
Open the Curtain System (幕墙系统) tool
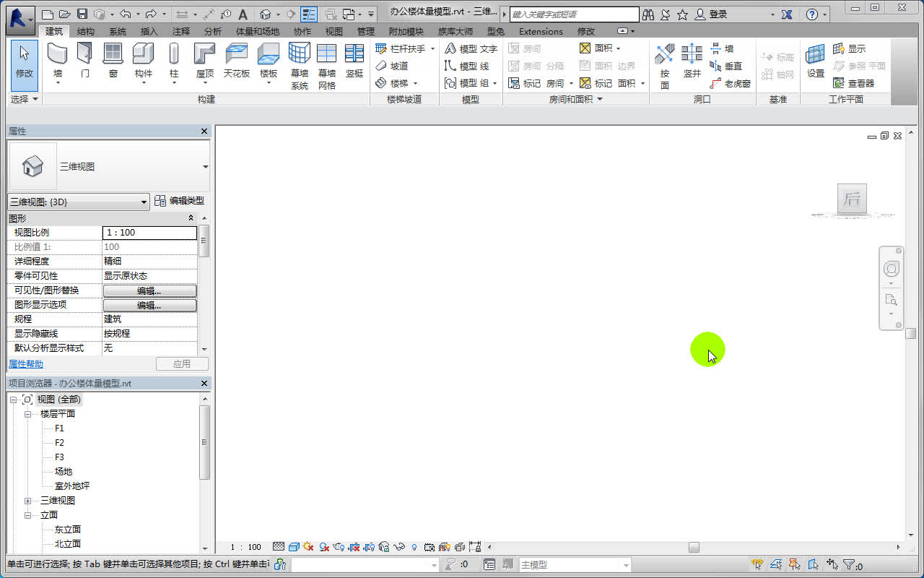299,64
